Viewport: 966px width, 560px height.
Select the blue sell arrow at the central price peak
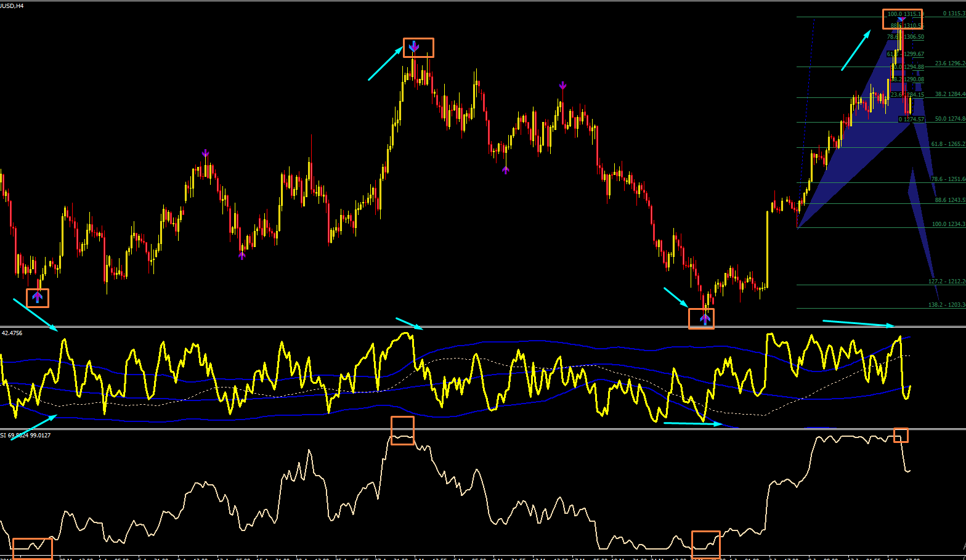point(414,46)
